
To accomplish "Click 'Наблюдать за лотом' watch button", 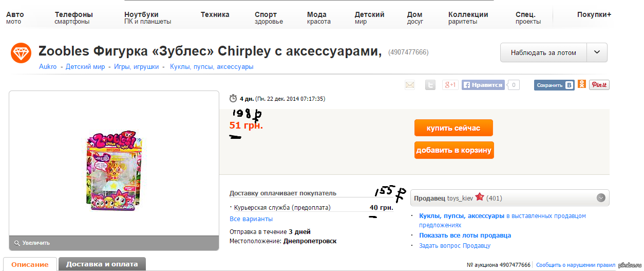I will [x=543, y=52].
